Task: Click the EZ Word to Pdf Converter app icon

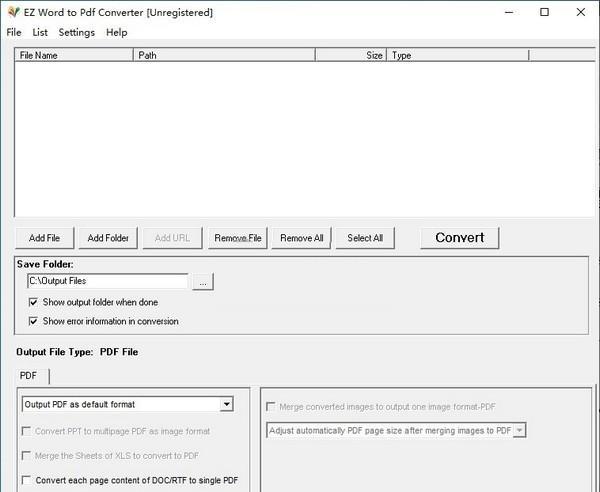Action: 13,12
